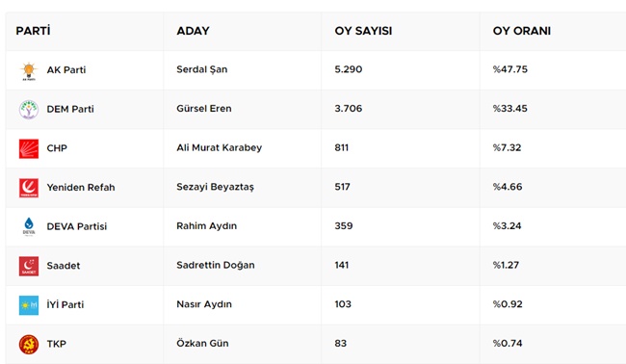Click the vote count 3.706
Viewport: 626px width, 364px height.
(x=349, y=109)
